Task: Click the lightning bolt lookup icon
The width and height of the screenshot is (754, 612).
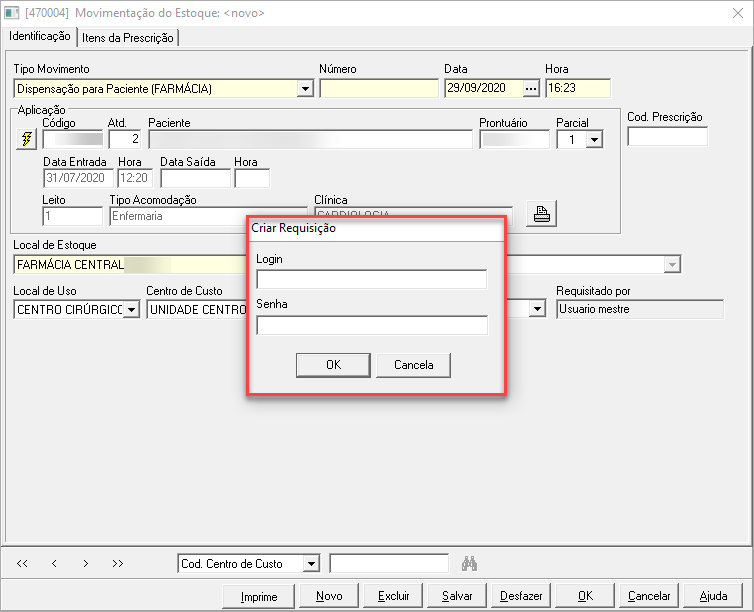Action: (x=26, y=139)
